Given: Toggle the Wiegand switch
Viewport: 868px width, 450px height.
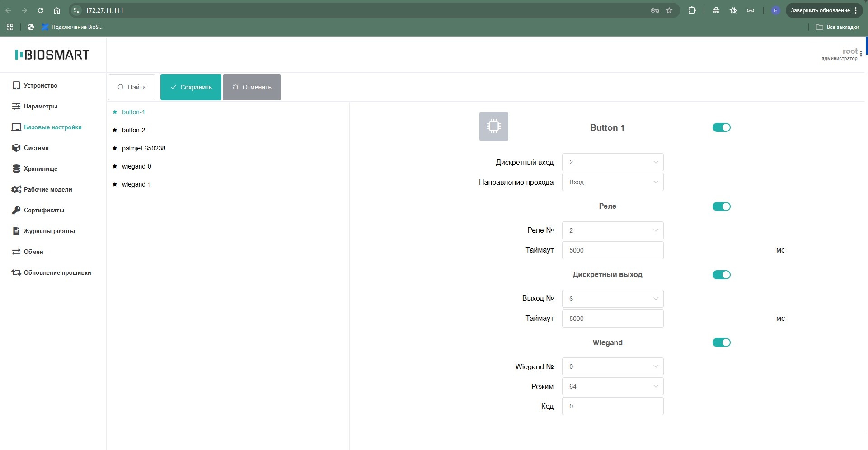Looking at the screenshot, I should (x=721, y=342).
